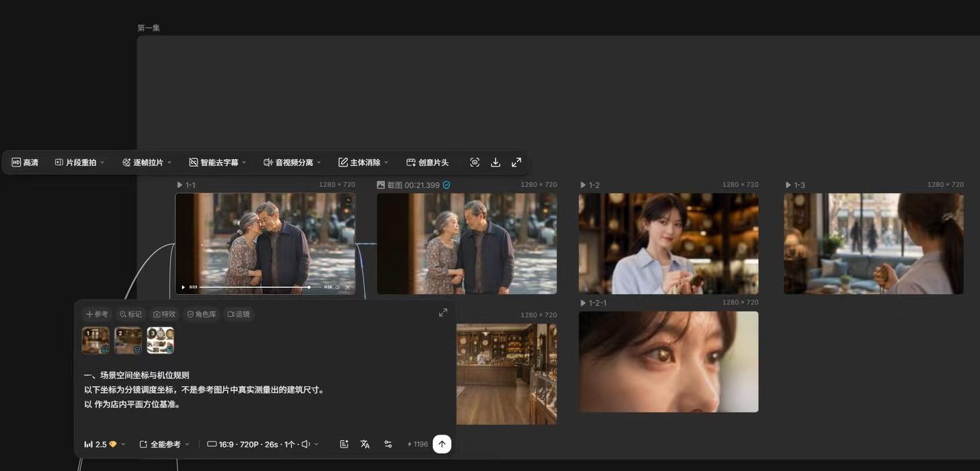
Task: Click the image icon before 截图 00:21.399
Action: click(380, 185)
